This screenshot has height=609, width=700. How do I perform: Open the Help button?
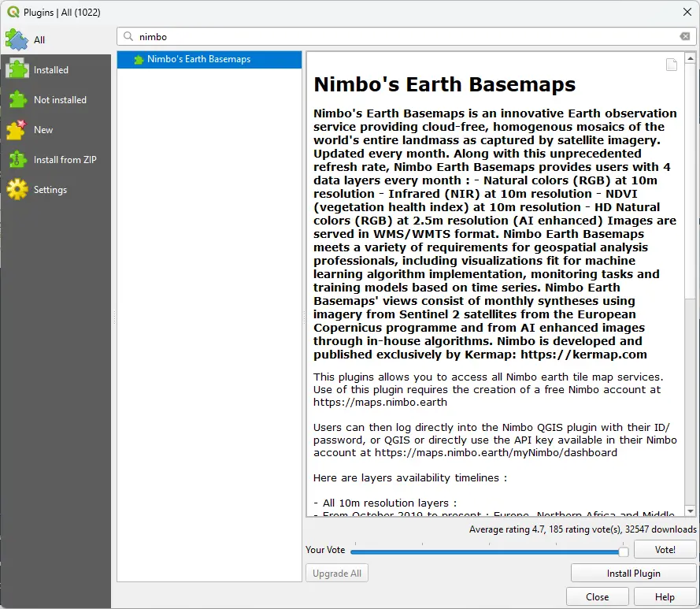pyautogui.click(x=665, y=597)
